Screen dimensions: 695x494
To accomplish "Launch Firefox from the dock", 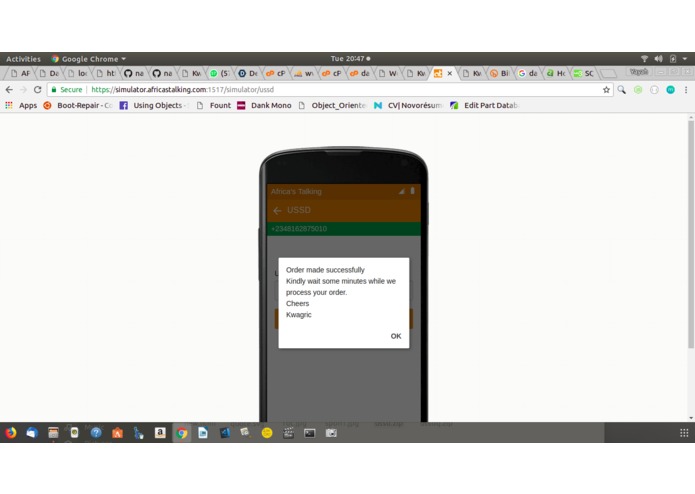I will [11, 433].
